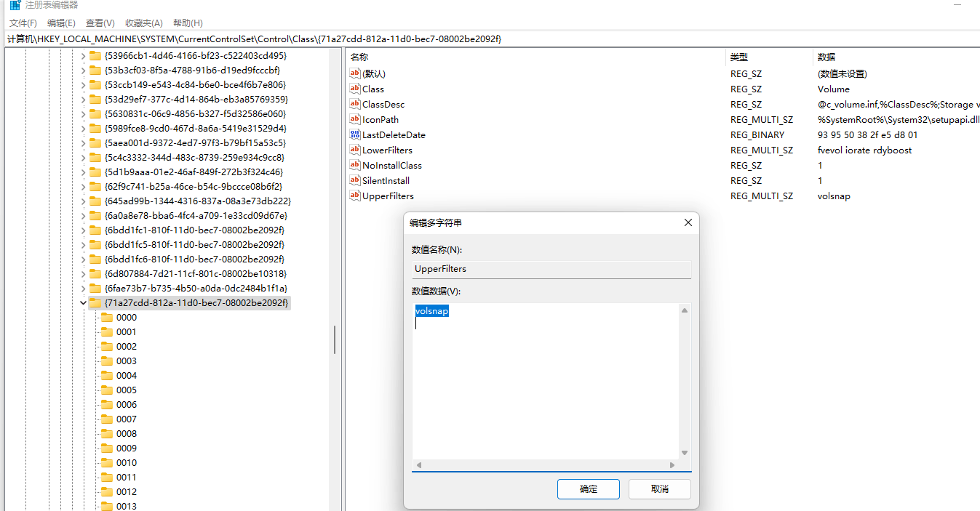Click up arrow of value data scrollbar
The image size is (980, 511).
pos(684,310)
